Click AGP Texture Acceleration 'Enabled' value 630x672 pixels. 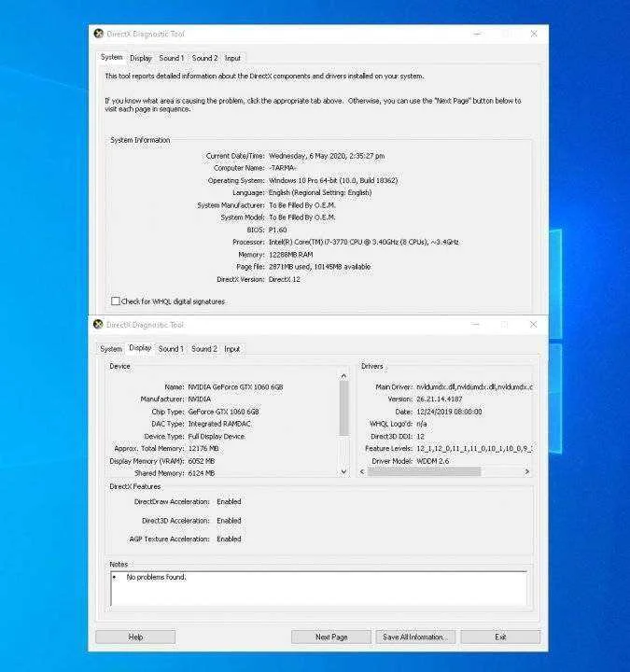tap(229, 539)
